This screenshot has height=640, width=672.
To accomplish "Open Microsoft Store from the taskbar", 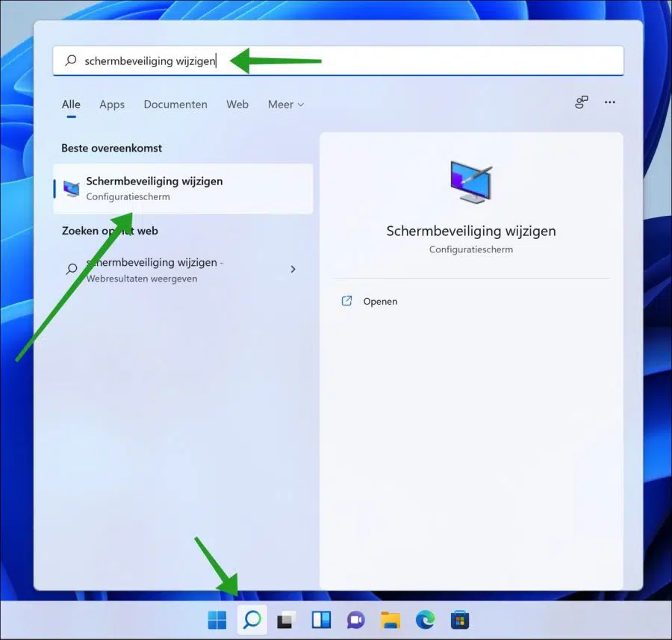I will pos(460,620).
